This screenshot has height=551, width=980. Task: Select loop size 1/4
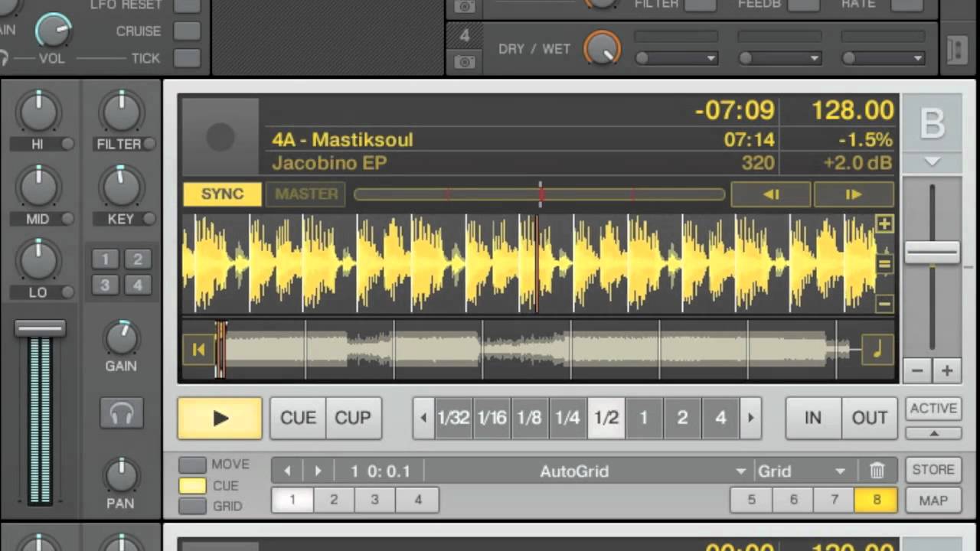coord(567,418)
